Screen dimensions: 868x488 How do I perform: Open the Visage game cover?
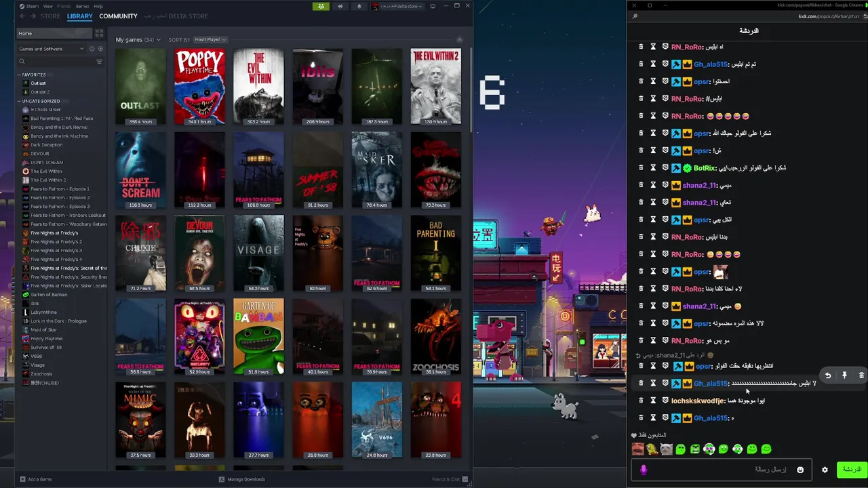click(258, 253)
